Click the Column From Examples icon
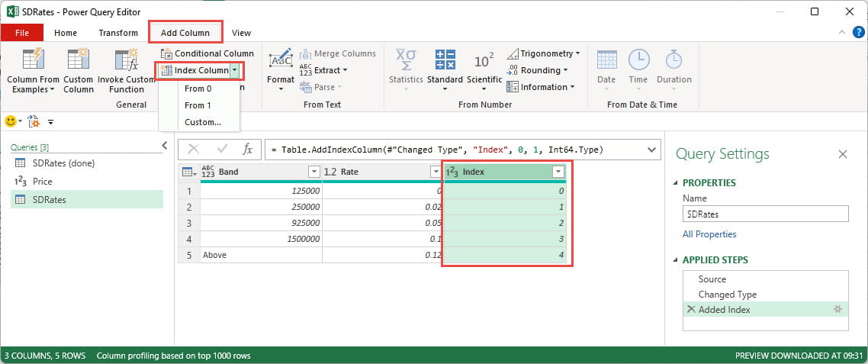Image resolution: width=868 pixels, height=364 pixels. click(32, 60)
